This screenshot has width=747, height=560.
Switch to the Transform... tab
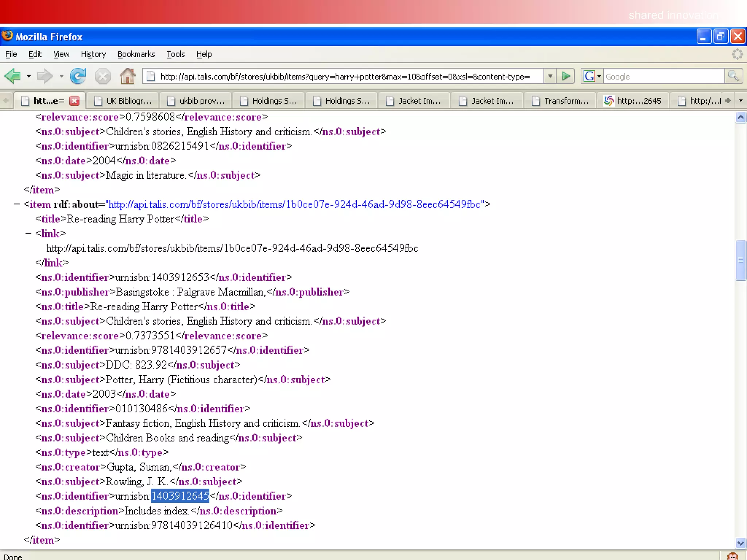(561, 101)
